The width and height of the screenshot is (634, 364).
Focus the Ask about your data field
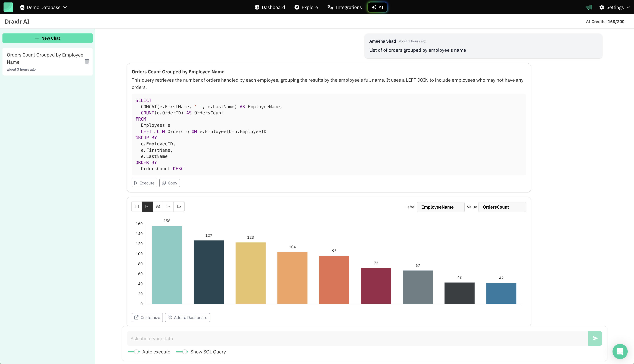(357, 338)
